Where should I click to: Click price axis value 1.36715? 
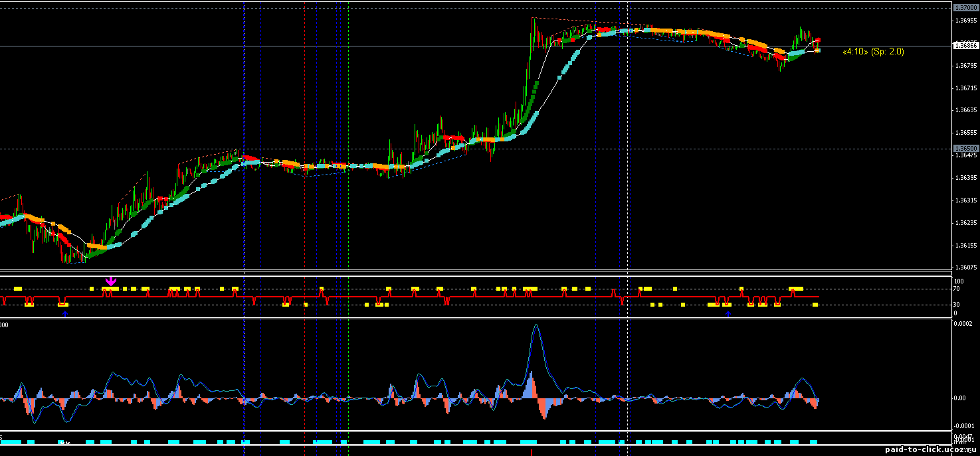click(966, 88)
